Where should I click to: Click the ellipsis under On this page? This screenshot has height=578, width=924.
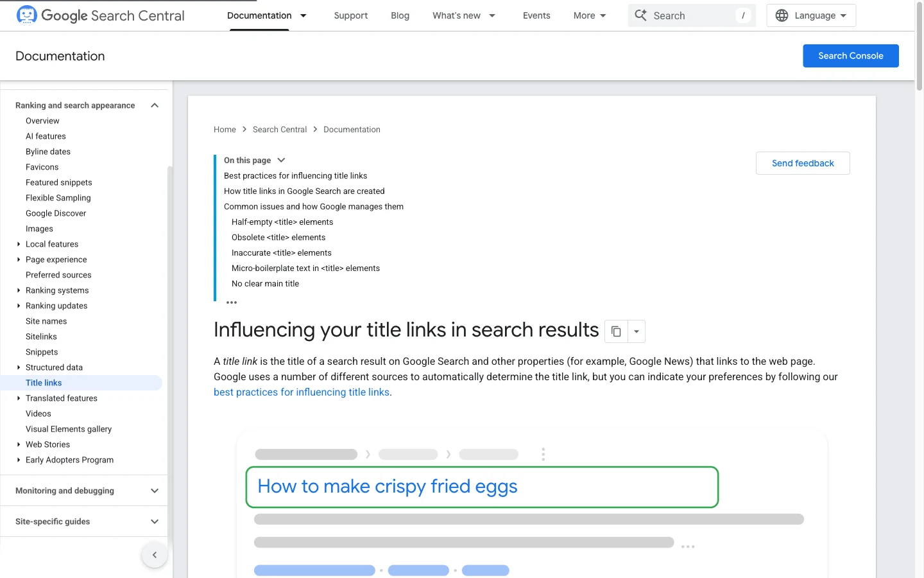232,302
